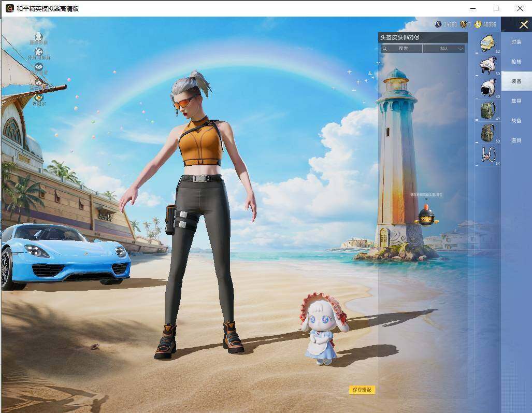Select the white helmet skin numbered 40
The image size is (532, 413).
(x=487, y=88)
